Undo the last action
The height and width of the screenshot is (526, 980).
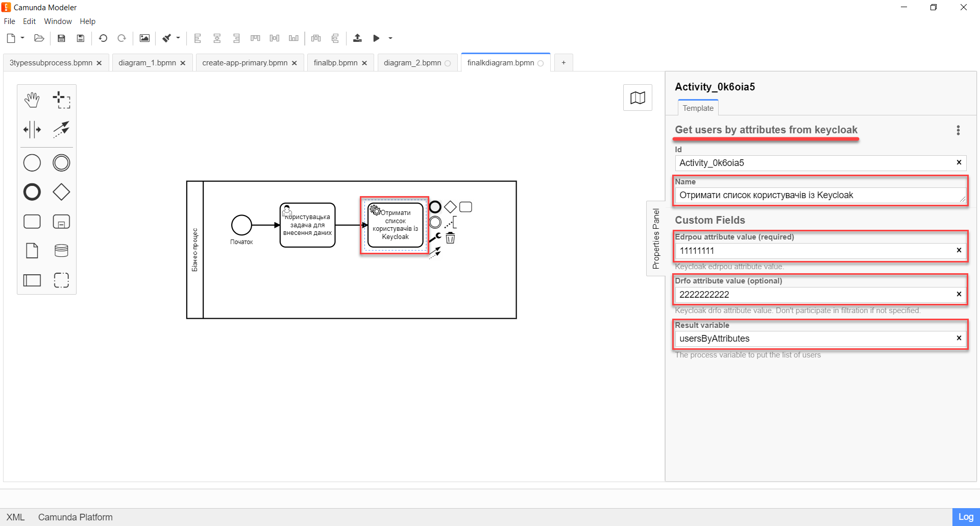coord(103,38)
